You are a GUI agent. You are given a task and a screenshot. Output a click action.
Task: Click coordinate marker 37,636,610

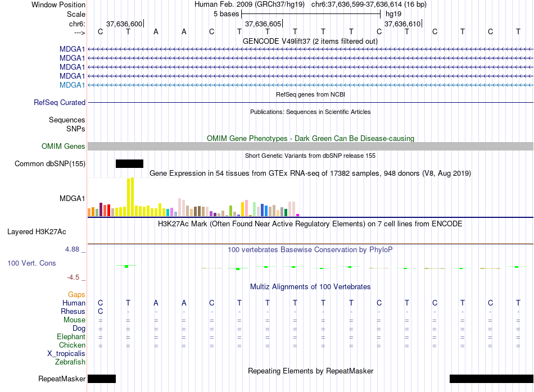pos(402,24)
